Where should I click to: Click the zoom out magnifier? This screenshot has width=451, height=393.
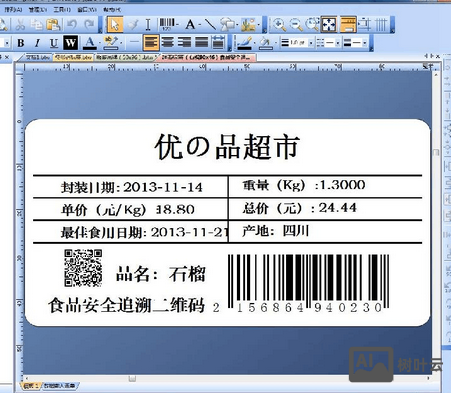point(296,25)
